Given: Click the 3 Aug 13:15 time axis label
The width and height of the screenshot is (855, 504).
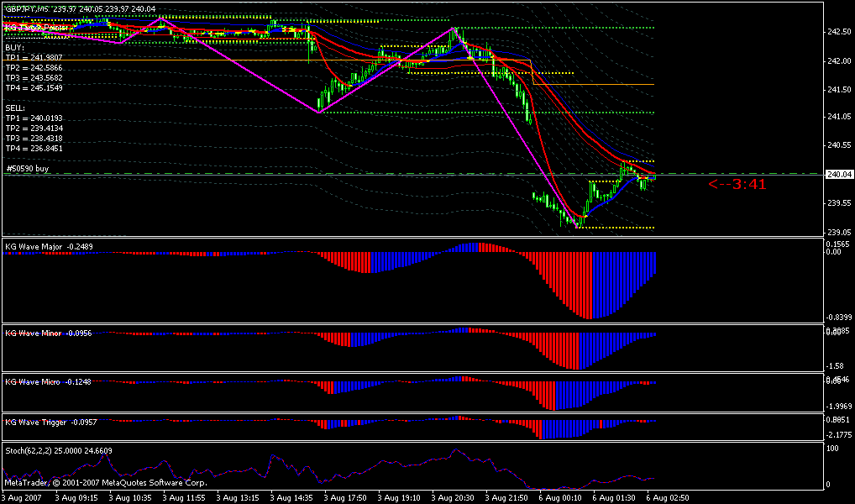Looking at the screenshot, I should point(238,498).
